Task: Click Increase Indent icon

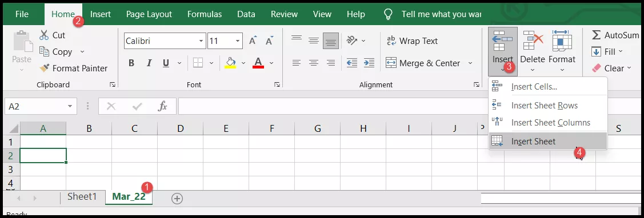Action: click(369, 63)
